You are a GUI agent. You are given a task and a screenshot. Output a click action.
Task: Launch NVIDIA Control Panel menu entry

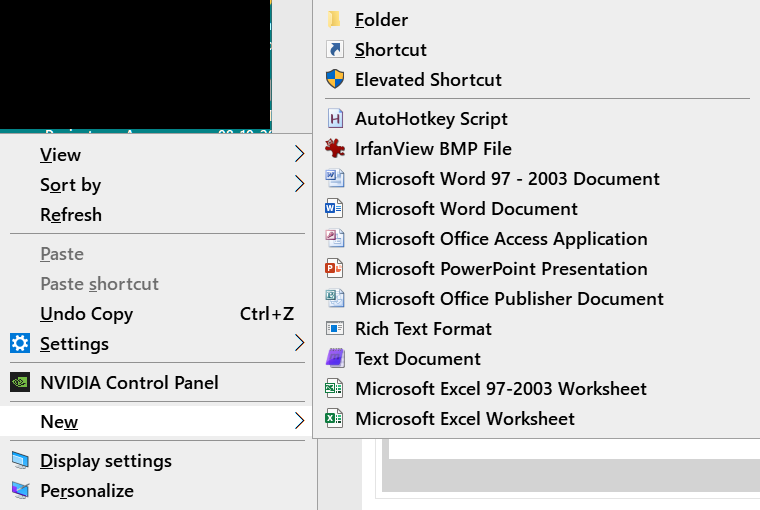[158, 382]
